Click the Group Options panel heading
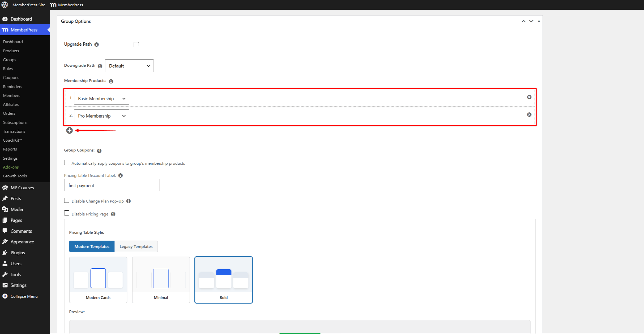644x334 pixels. [76, 21]
